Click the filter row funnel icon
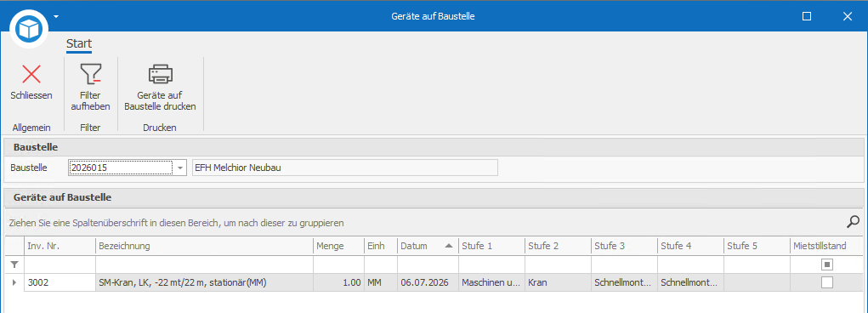The image size is (868, 313). (14, 265)
